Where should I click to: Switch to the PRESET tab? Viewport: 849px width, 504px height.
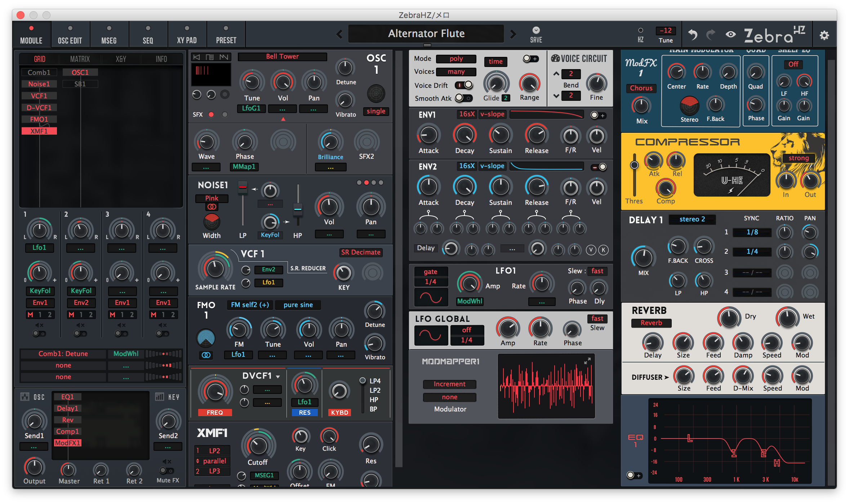pyautogui.click(x=226, y=35)
